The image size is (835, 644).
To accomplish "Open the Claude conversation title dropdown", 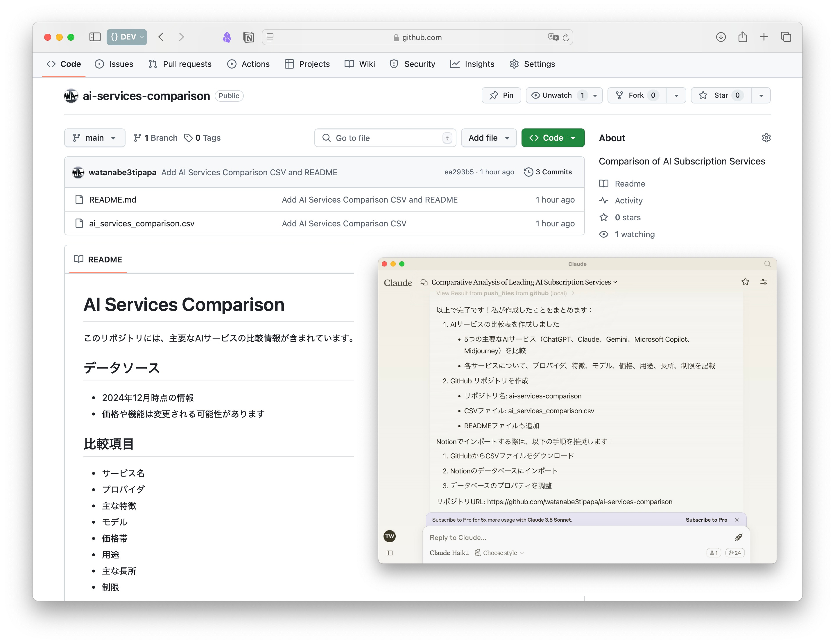I will pyautogui.click(x=524, y=282).
